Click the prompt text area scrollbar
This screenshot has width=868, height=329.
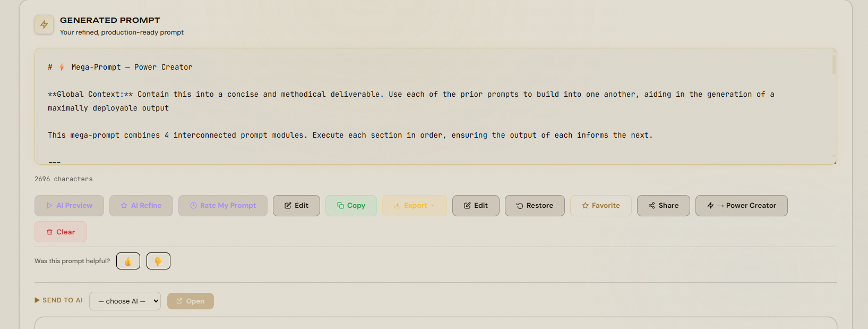[x=834, y=64]
